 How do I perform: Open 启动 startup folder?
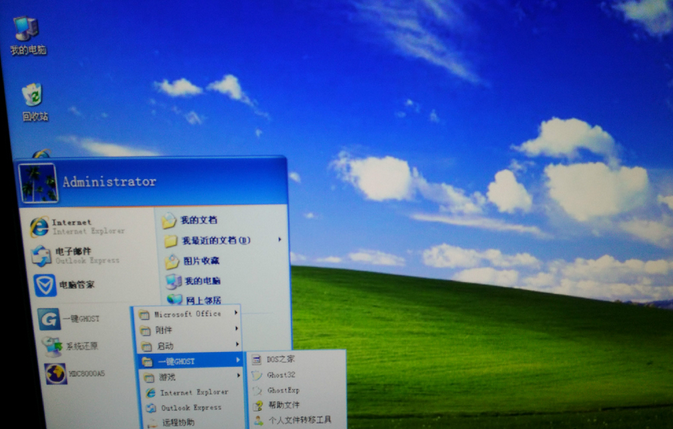[190, 346]
